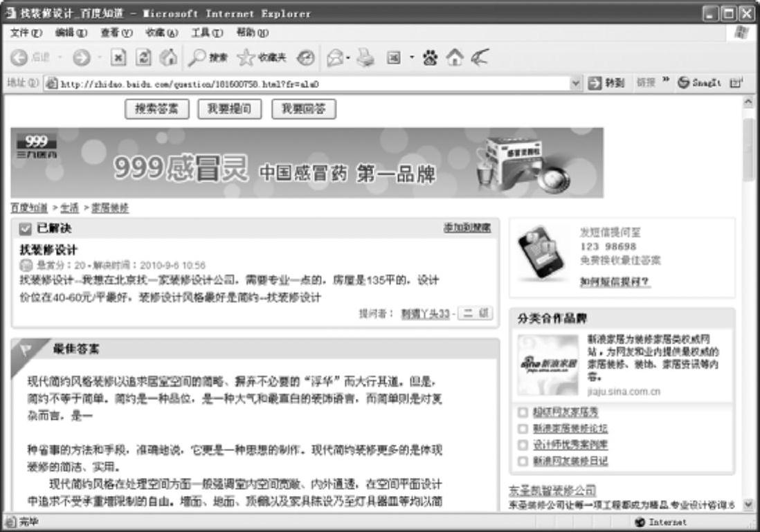Click the house icon beside the paw
This screenshot has width=760, height=532.
455,57
